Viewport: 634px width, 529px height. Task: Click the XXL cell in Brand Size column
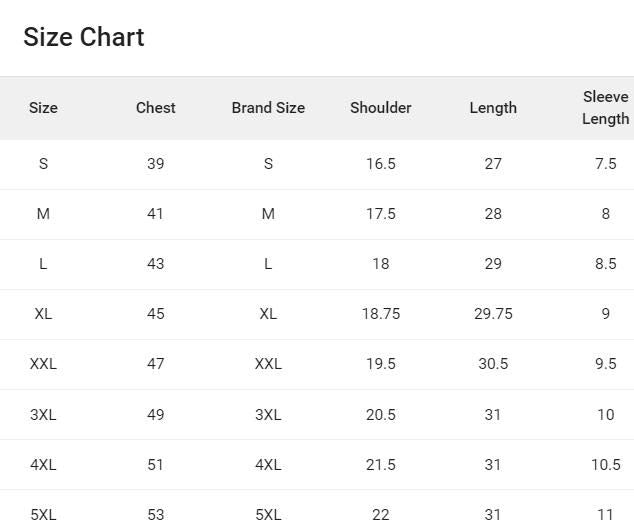click(268, 364)
